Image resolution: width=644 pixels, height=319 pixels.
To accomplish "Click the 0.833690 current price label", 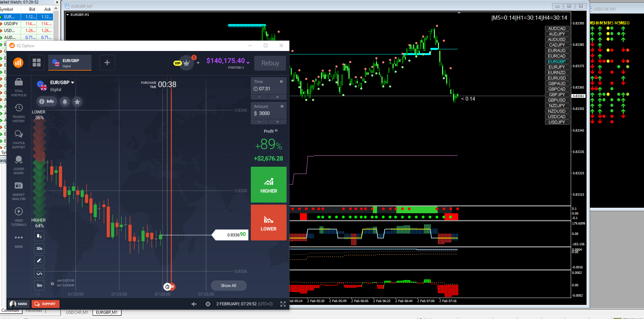I will [230, 235].
